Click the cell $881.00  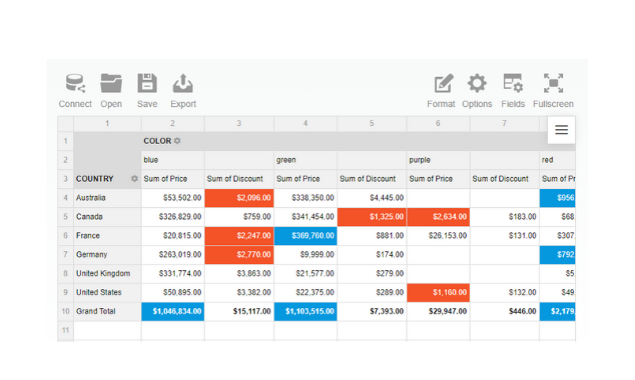pyautogui.click(x=372, y=235)
